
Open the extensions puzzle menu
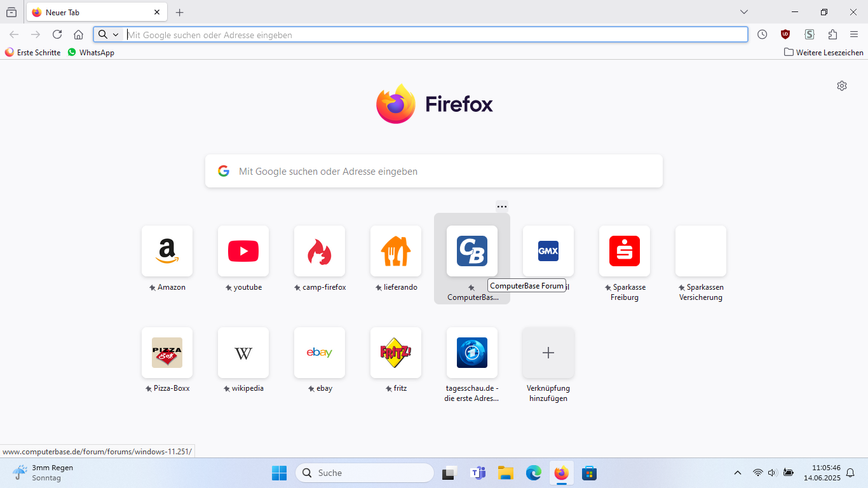[x=832, y=34]
